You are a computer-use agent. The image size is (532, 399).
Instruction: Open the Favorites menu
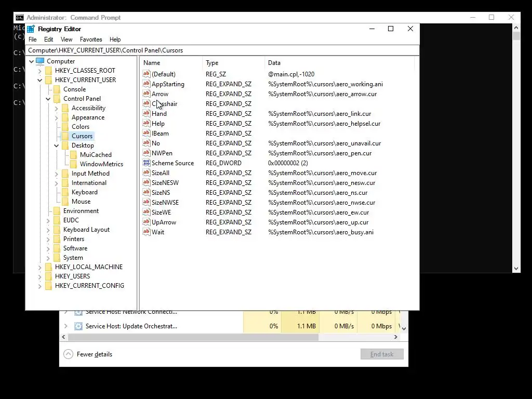pos(91,39)
